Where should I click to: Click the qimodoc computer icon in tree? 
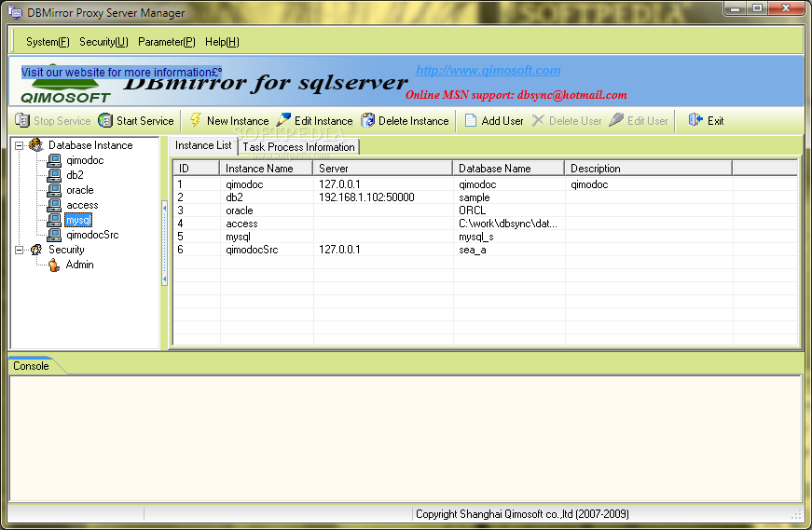[x=54, y=160]
